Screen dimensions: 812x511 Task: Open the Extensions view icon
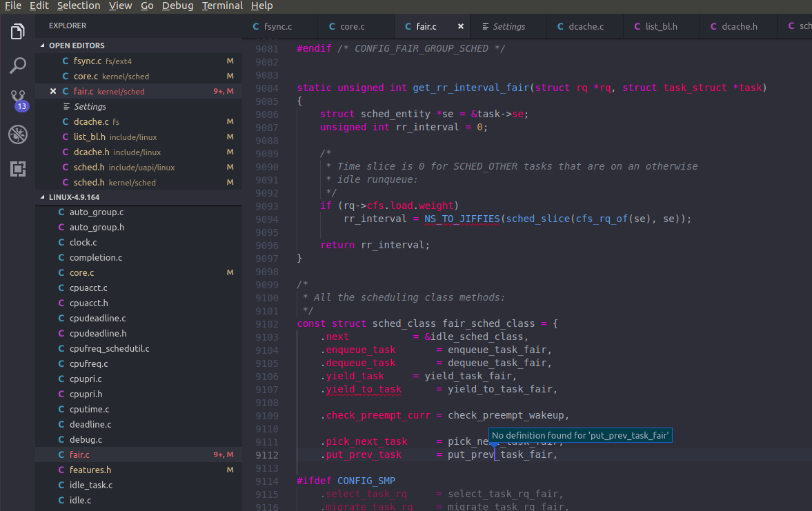coord(17,169)
